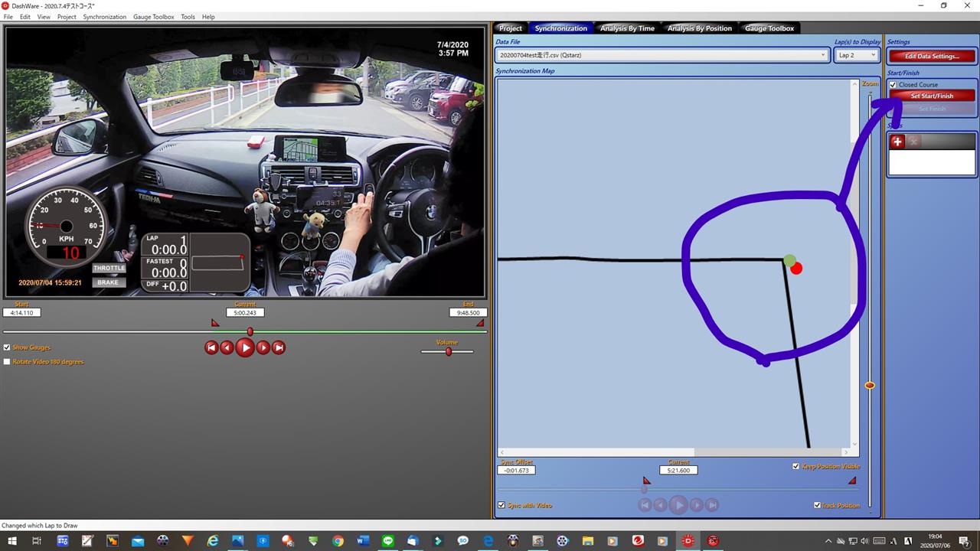Open Task View from the taskbar

click(36, 540)
